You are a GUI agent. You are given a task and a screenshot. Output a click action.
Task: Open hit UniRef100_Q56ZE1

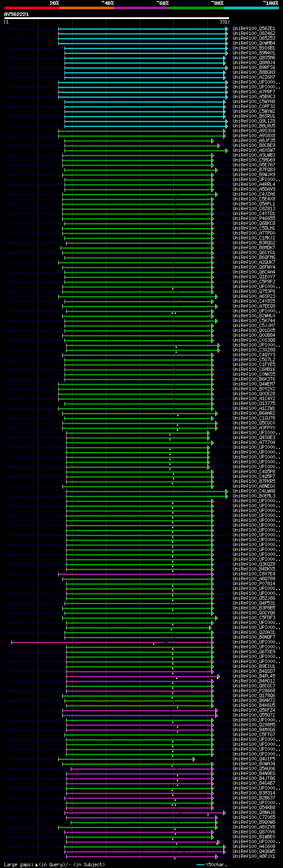[254, 28]
